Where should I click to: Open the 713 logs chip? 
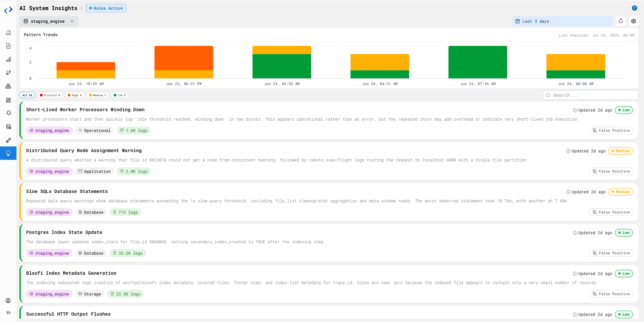coord(125,212)
